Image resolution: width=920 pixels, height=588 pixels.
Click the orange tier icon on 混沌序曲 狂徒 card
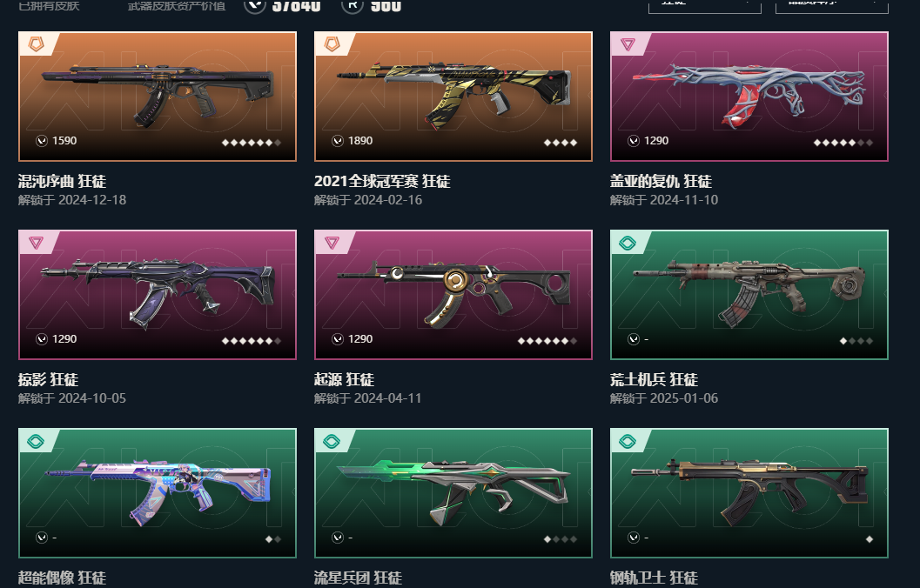point(37,44)
